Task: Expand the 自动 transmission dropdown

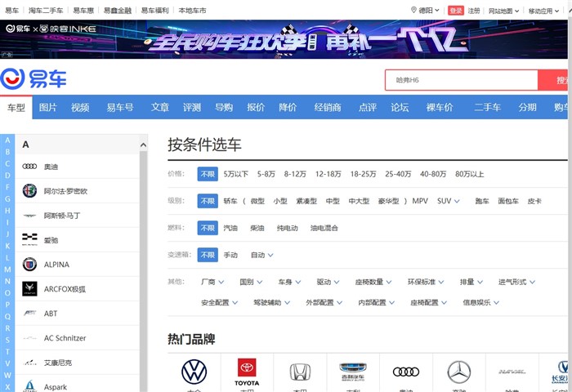Action: pyautogui.click(x=262, y=255)
